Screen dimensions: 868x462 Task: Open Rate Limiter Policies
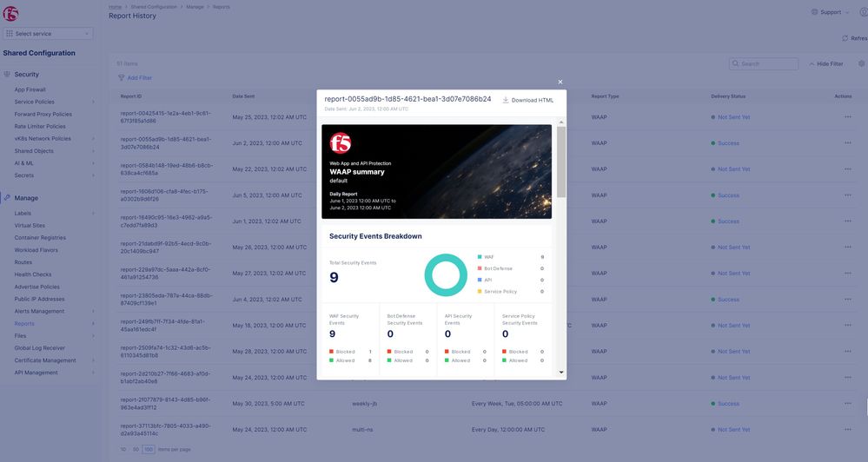coord(40,126)
